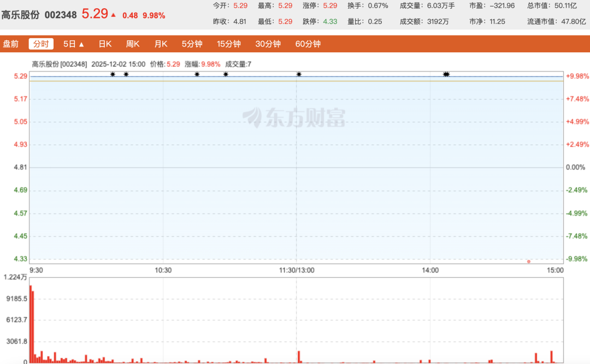Click the header percentage change 9.98%
The image size is (590, 364).
[154, 15]
